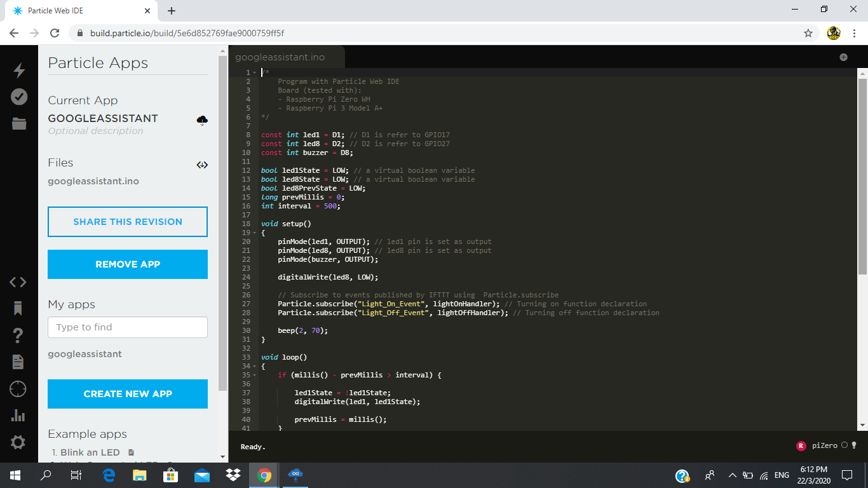
Task: Collapse the if block fold arrow at line 35
Action: pyautogui.click(x=254, y=375)
